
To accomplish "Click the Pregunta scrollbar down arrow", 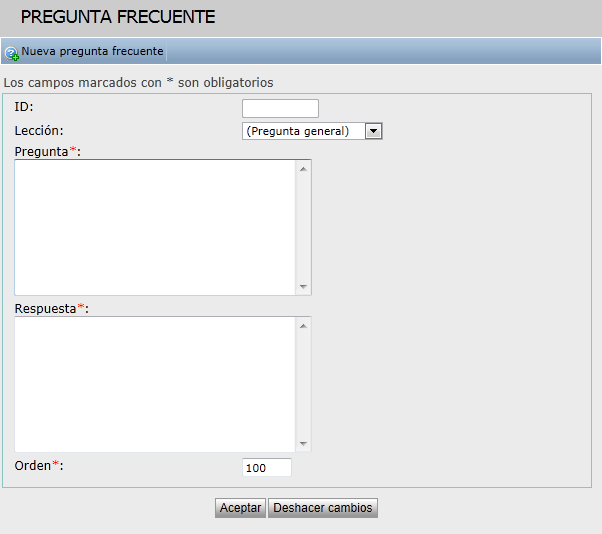I will click(303, 286).
